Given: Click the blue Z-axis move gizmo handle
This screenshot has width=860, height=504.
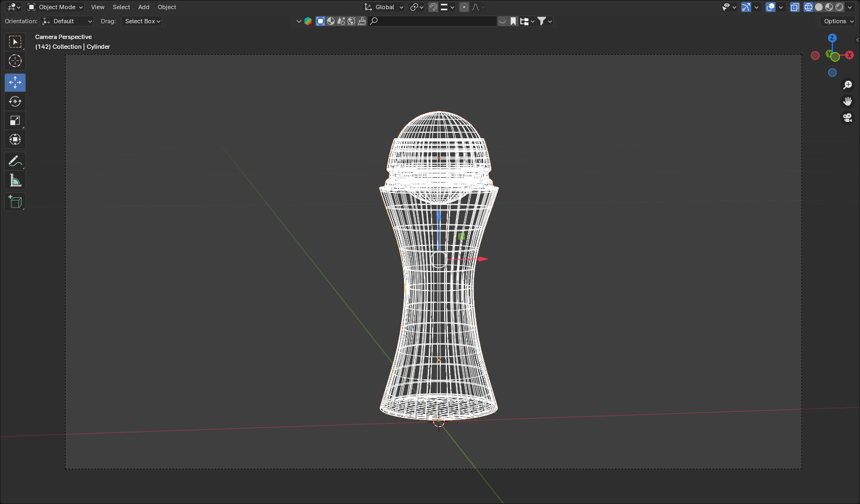Looking at the screenshot, I should 439,216.
